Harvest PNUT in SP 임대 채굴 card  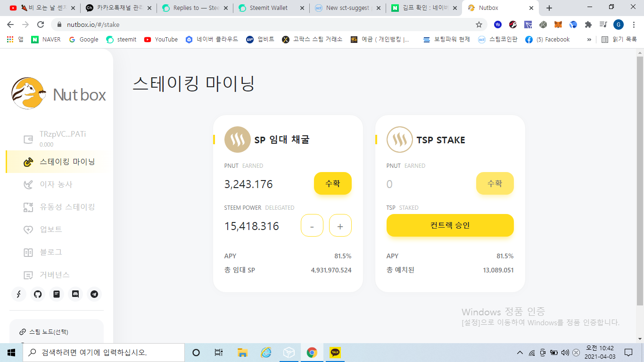pos(333,183)
